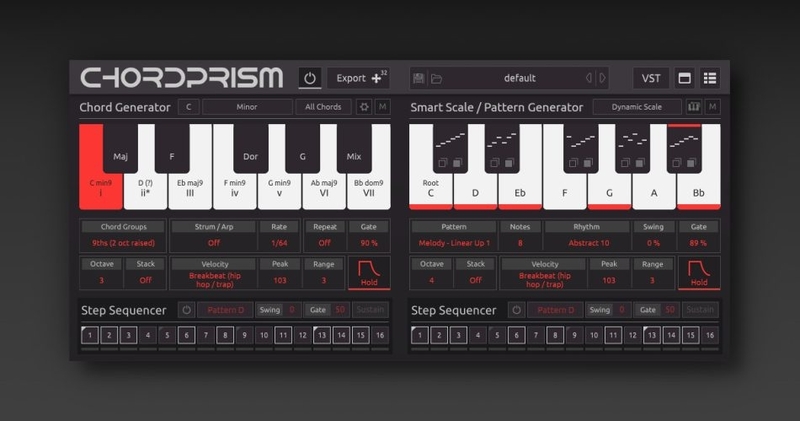Select pattern on black key between D and Eb

pyautogui.click(x=502, y=140)
